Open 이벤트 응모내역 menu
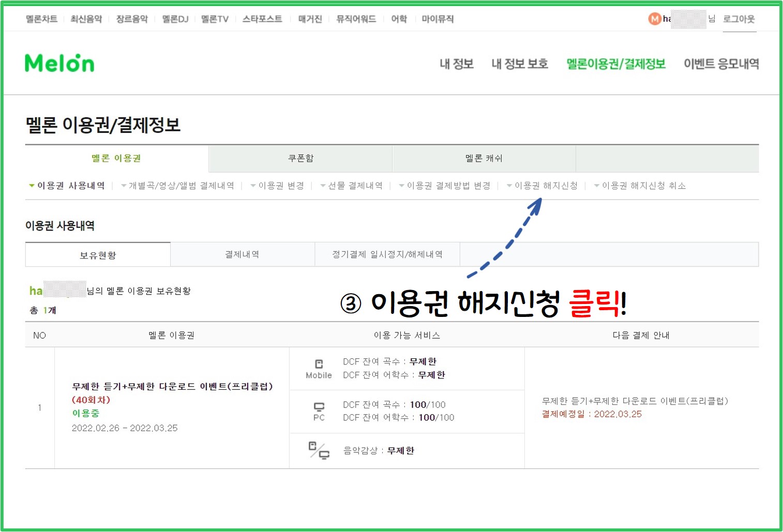The width and height of the screenshot is (783, 532). tap(721, 64)
